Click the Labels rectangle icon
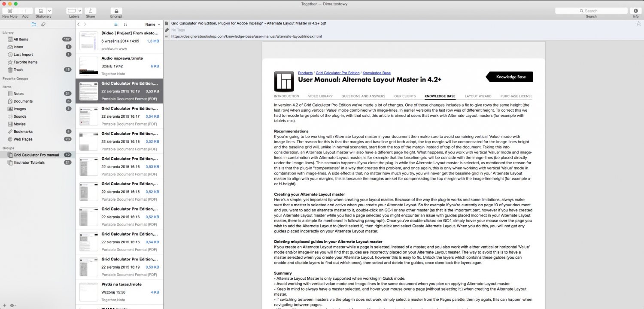The image size is (644, 309). tap(72, 11)
